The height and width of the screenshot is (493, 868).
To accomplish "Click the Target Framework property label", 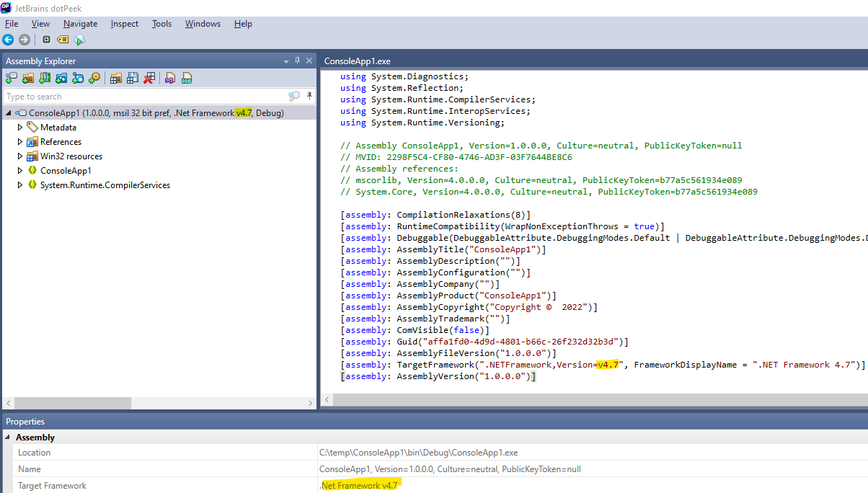I will pos(52,486).
